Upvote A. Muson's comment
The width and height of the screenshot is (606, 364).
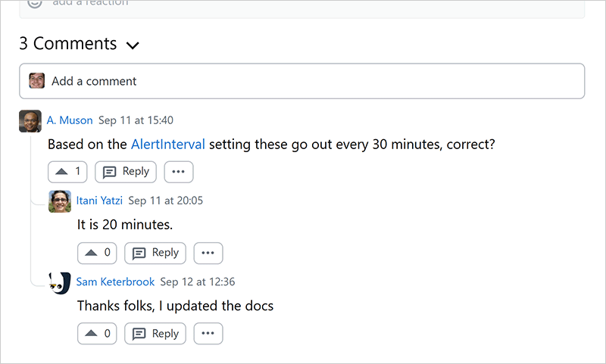tap(67, 172)
